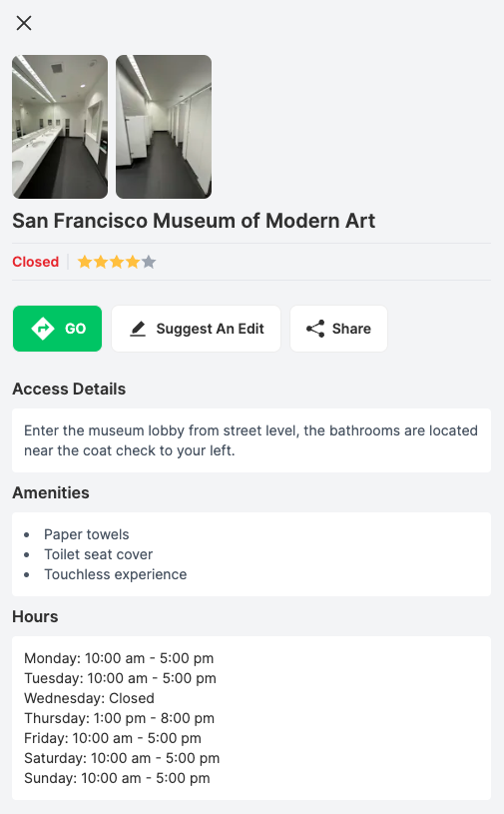Close the restroom details panel
This screenshot has width=504, height=814.
(x=24, y=23)
